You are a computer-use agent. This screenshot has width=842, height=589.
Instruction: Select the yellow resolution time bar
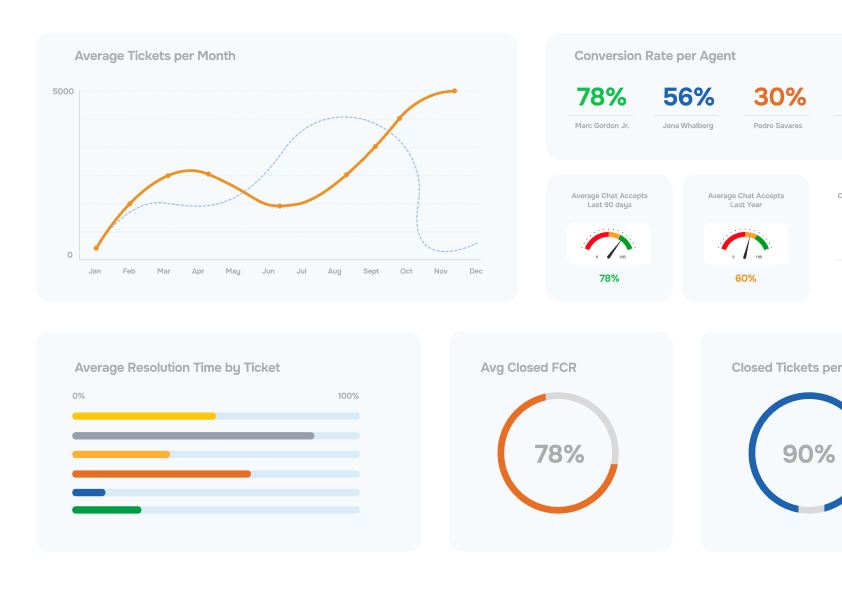[144, 416]
